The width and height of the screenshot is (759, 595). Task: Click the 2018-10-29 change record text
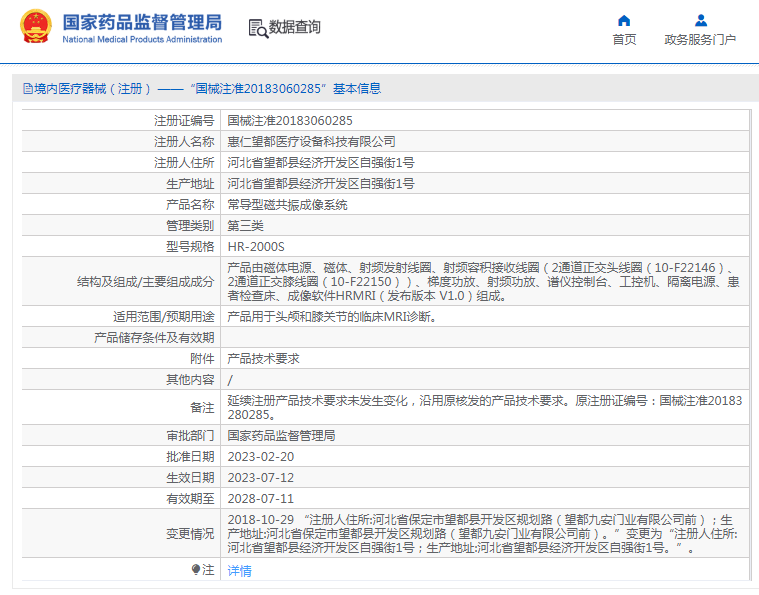tap(483, 534)
